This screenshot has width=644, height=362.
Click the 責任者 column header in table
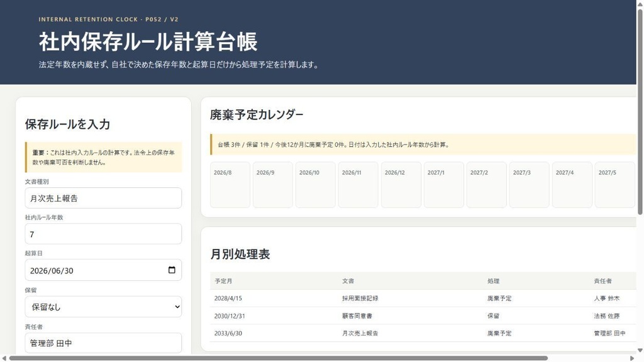[602, 281]
